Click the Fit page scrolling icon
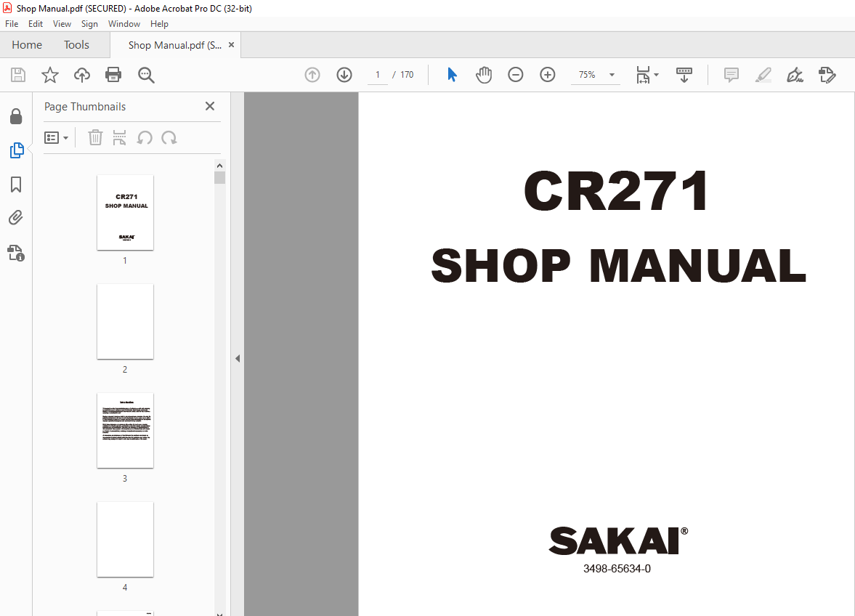The width and height of the screenshot is (855, 616). point(644,75)
